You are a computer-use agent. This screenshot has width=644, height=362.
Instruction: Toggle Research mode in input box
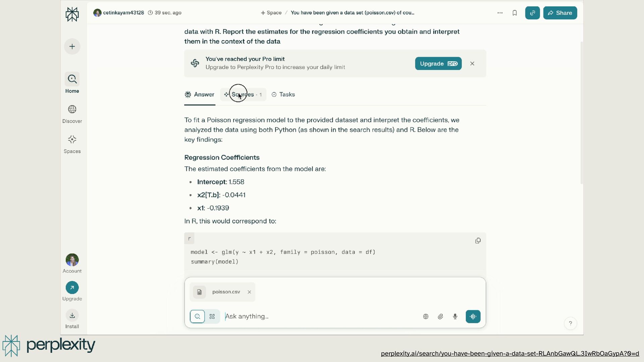point(212,316)
